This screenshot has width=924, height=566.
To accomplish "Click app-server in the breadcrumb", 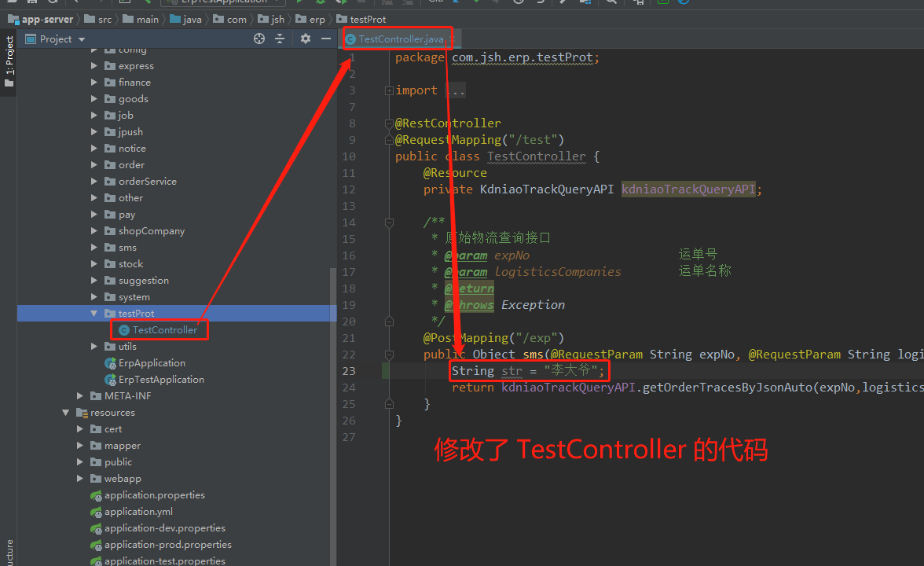I will click(47, 20).
